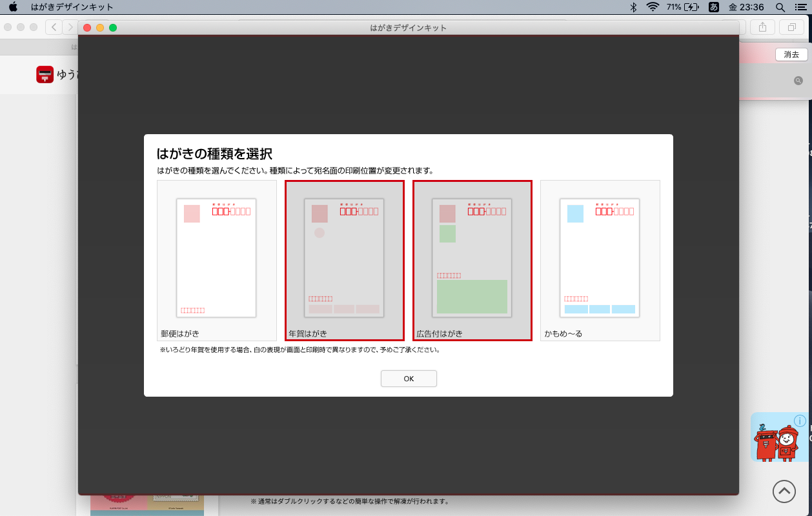Screen dimensions: 812x516
Task: Click the note ※いろどり年賀を使用する場合
Action: [x=300, y=350]
